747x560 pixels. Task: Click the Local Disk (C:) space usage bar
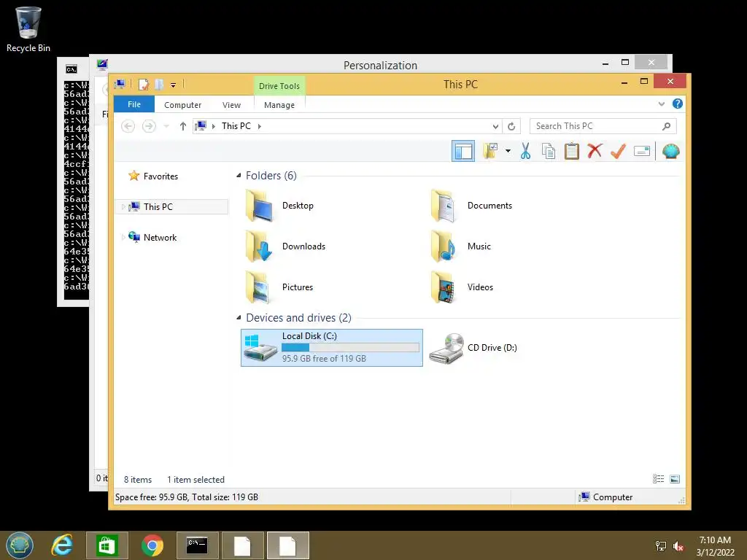[x=350, y=348]
